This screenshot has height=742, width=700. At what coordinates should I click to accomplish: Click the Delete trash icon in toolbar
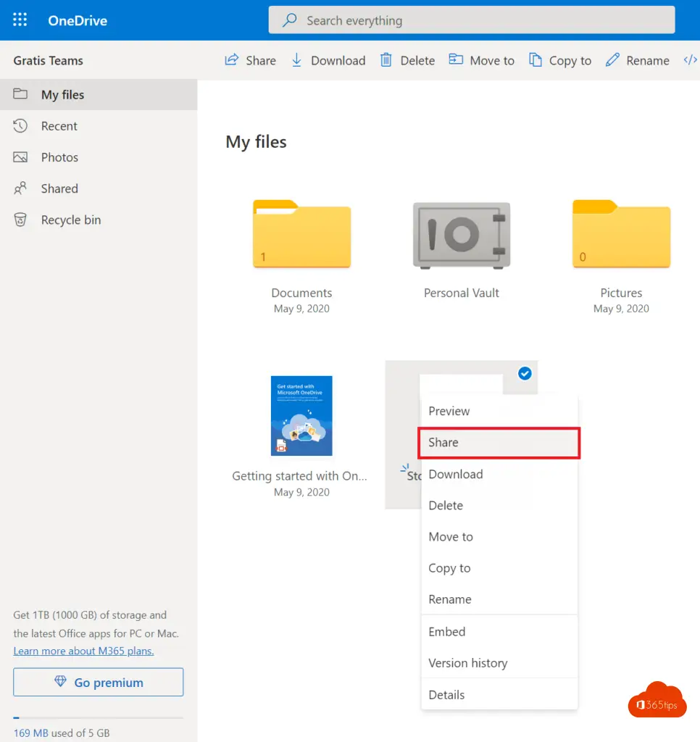point(386,60)
